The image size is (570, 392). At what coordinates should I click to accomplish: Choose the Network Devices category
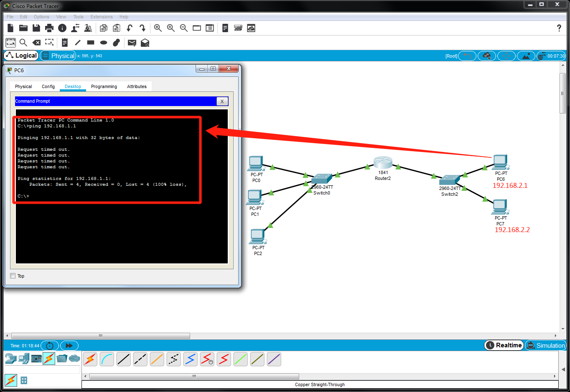click(11, 358)
